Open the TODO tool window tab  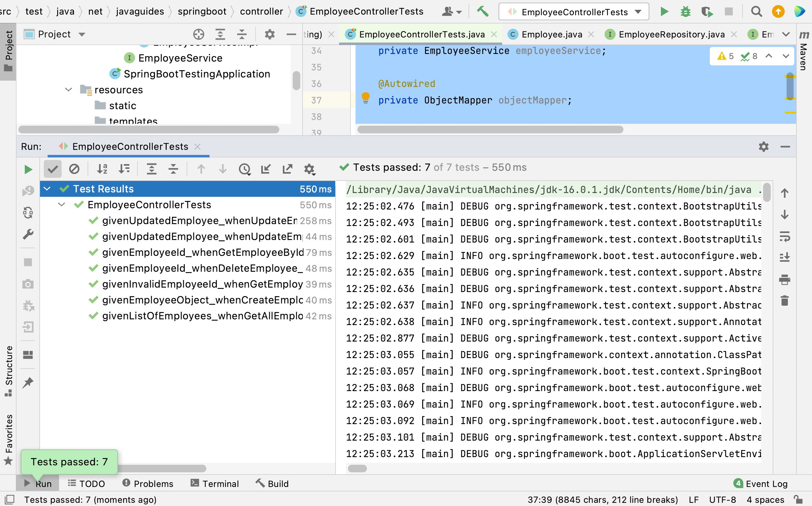pos(87,483)
